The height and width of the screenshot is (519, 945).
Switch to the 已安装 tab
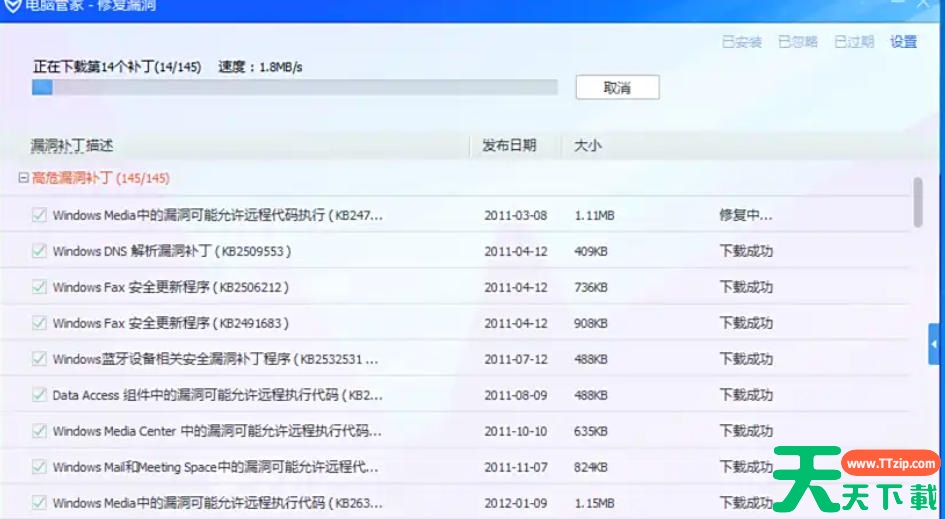click(x=741, y=42)
